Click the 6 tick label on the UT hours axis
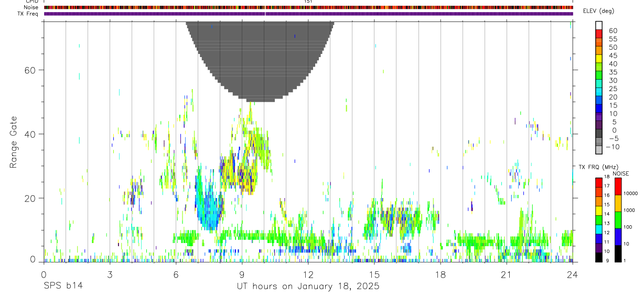The height and width of the screenshot is (297, 644). (176, 274)
